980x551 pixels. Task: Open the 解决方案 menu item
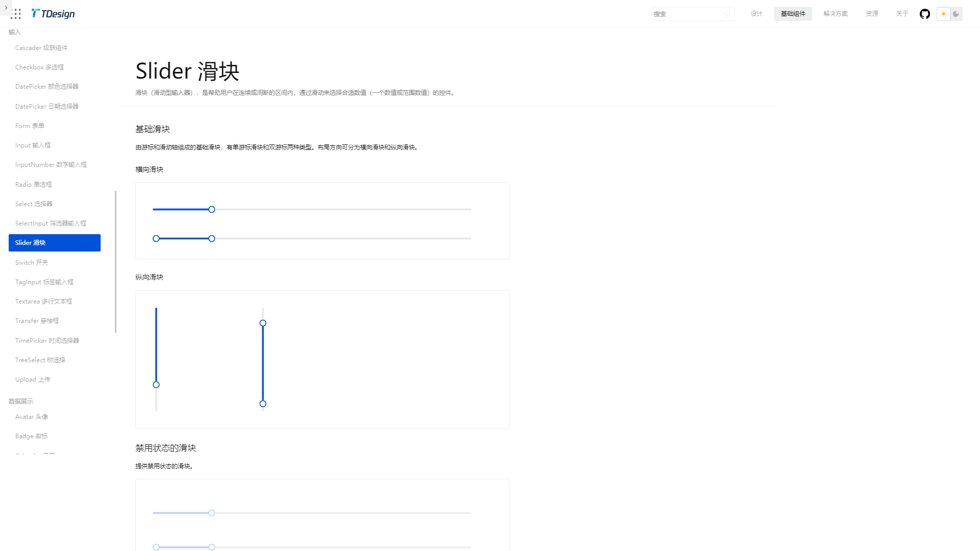coord(836,14)
